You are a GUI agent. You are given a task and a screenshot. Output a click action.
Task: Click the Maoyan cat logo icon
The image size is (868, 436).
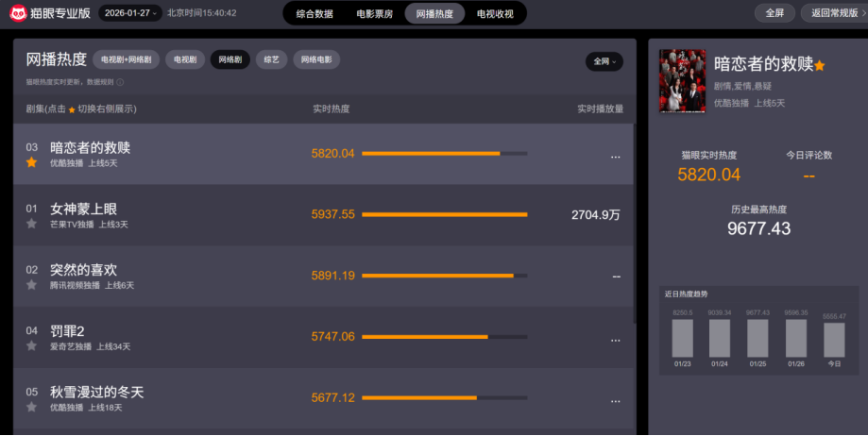[19, 13]
